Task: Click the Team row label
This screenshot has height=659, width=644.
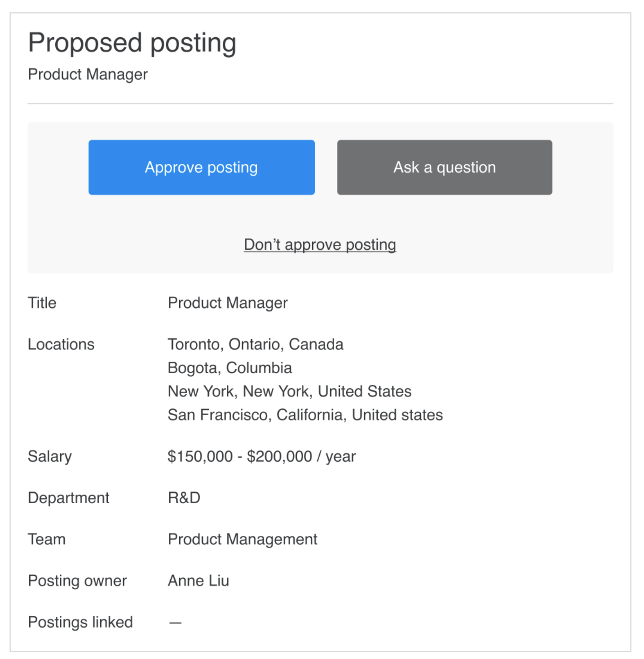Action: point(47,539)
